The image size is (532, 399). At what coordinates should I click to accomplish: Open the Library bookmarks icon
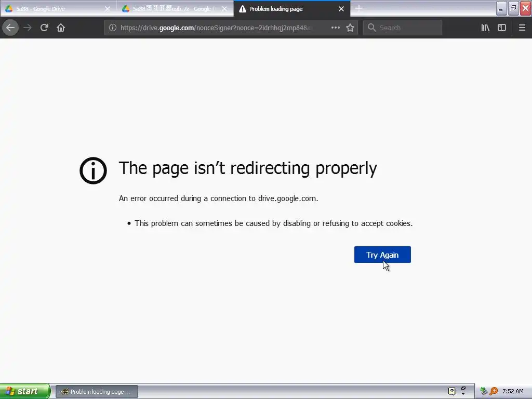point(485,28)
